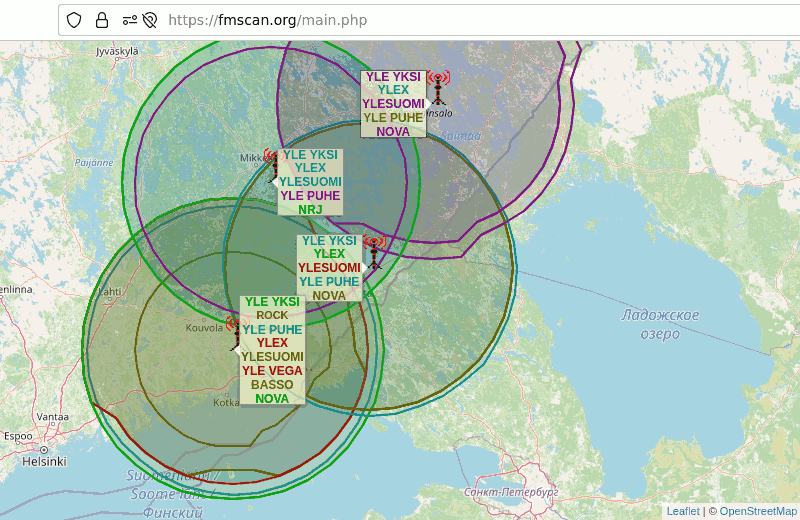This screenshot has height=520, width=800.
Task: Click the Saimaa lake label
Action: [x=461, y=136]
